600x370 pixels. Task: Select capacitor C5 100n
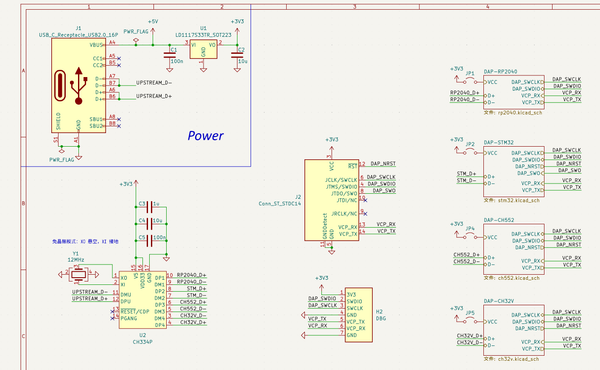coord(150,241)
